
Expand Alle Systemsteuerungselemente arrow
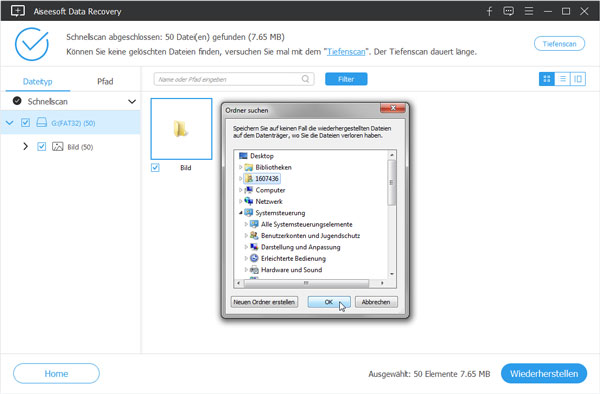[x=246, y=224]
